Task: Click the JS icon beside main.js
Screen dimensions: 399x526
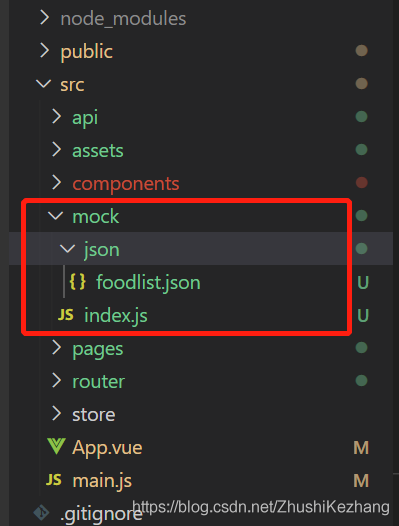Action: click(x=54, y=480)
